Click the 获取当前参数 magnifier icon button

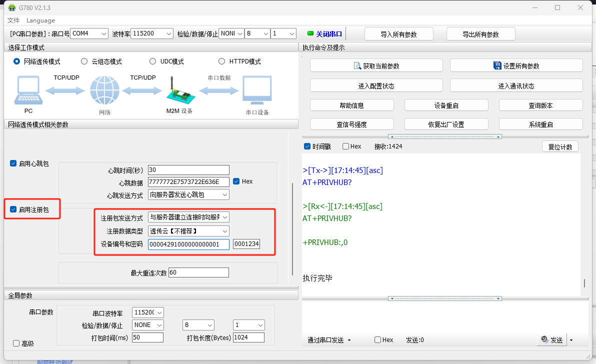click(x=357, y=66)
